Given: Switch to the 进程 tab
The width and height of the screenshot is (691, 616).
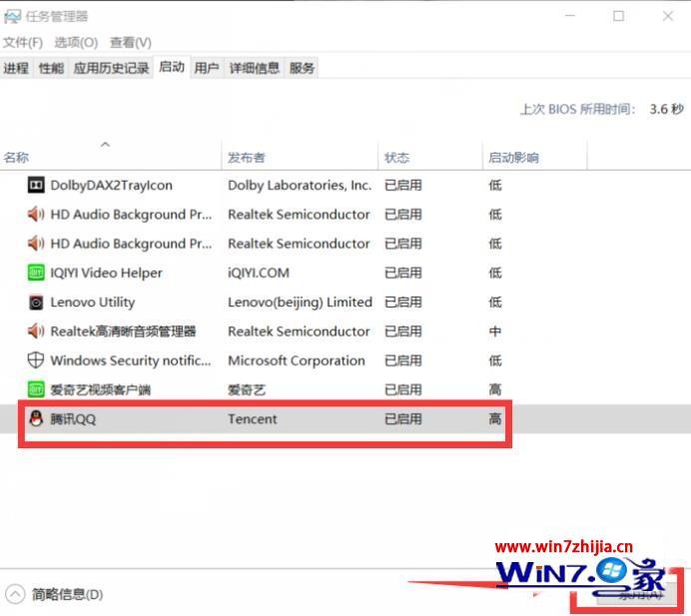Looking at the screenshot, I should tap(16, 68).
